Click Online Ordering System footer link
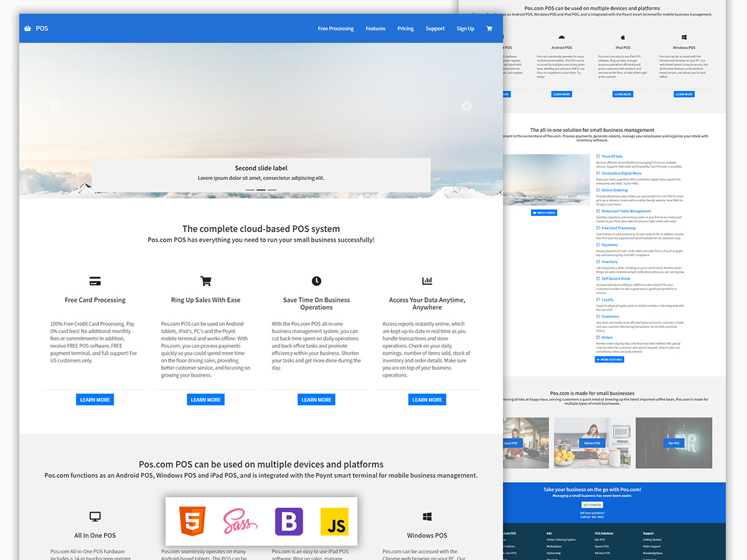Image resolution: width=747 pixels, height=560 pixels. (561, 539)
